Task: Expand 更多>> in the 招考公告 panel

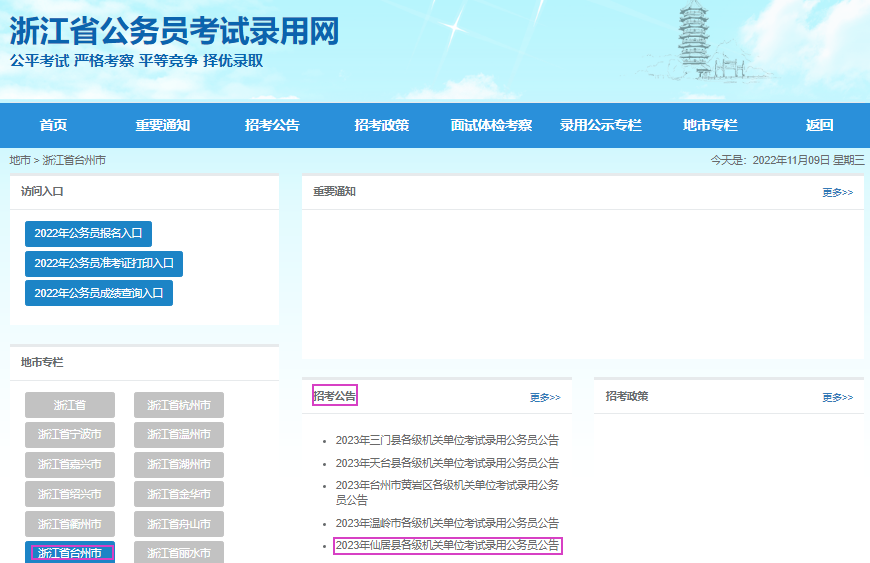Action: (545, 398)
